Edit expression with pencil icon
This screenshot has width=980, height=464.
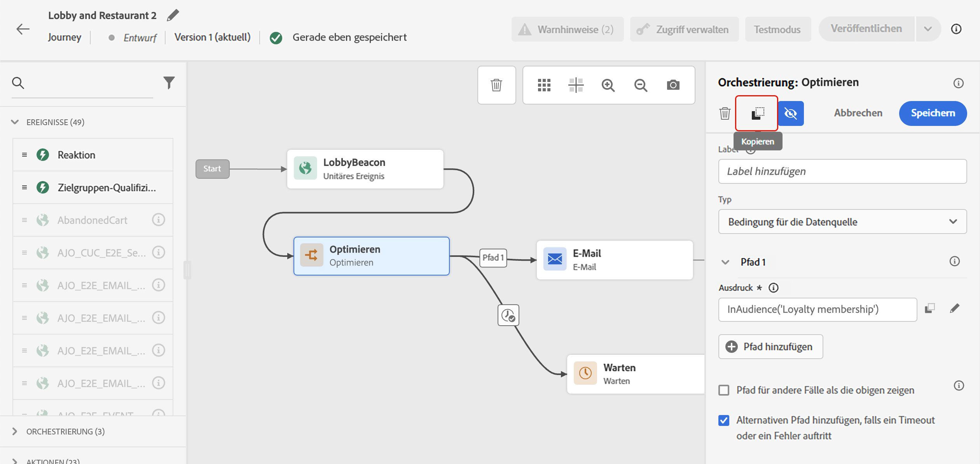coord(954,309)
